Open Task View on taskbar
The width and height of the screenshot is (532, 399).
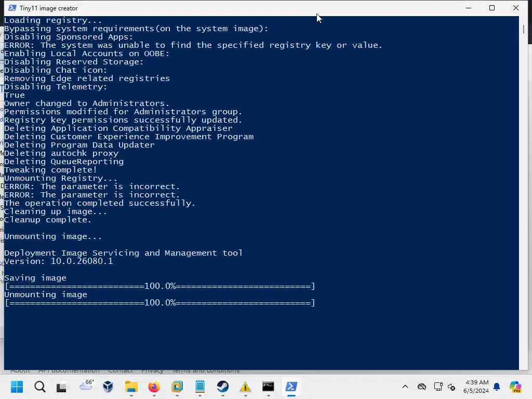point(61,387)
